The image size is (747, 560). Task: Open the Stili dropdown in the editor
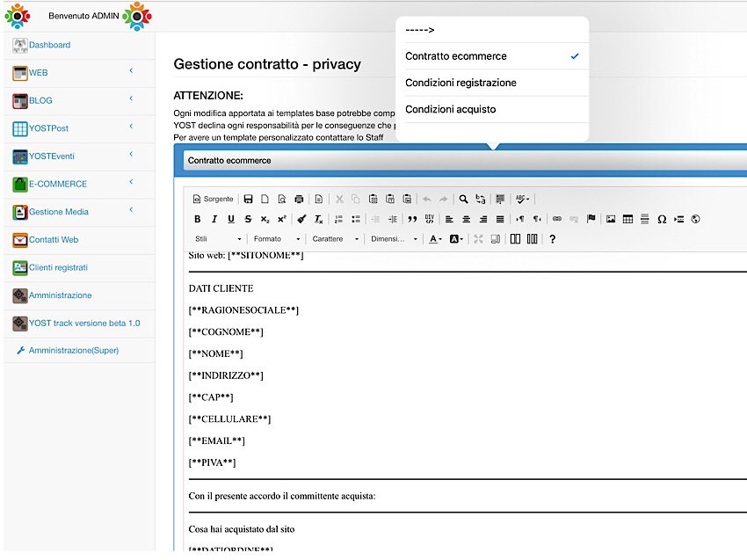click(216, 238)
